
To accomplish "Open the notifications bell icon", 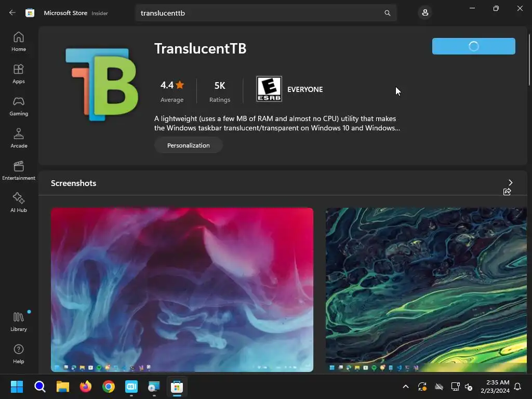I will click(518, 387).
